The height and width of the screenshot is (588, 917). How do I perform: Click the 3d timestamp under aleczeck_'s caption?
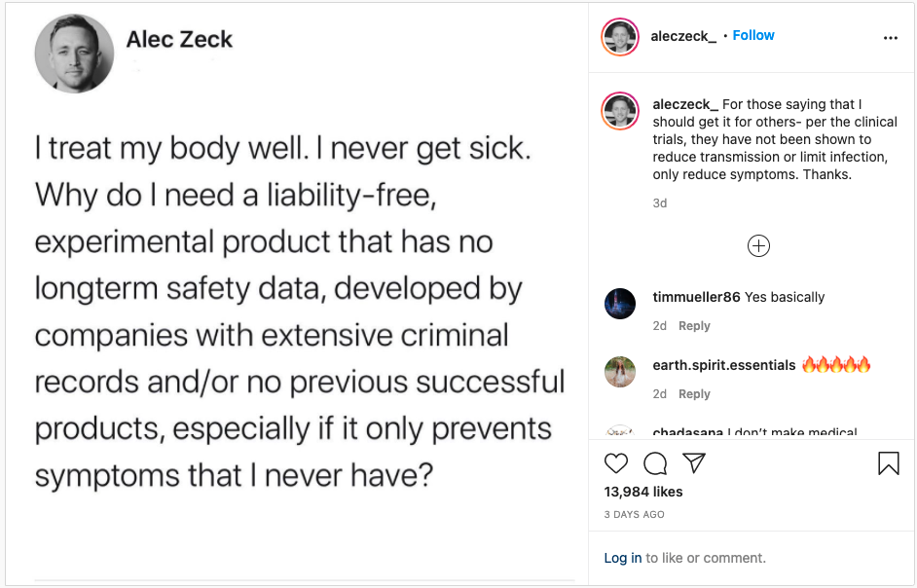[x=659, y=202]
